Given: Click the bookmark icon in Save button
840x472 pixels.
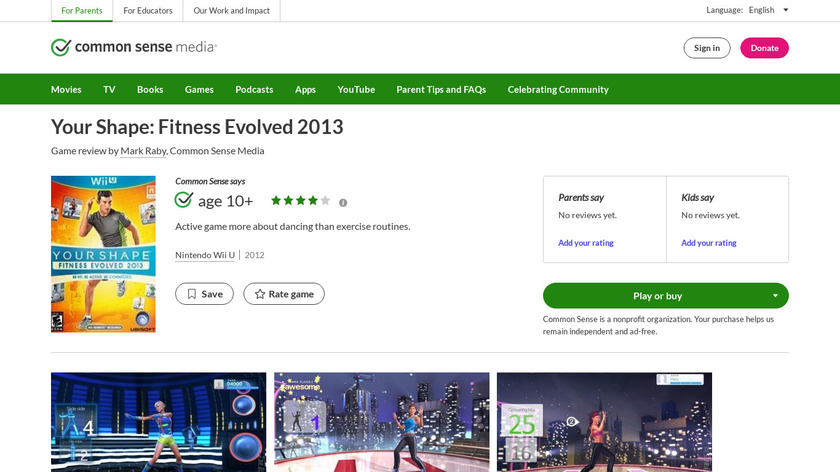Looking at the screenshot, I should (192, 294).
